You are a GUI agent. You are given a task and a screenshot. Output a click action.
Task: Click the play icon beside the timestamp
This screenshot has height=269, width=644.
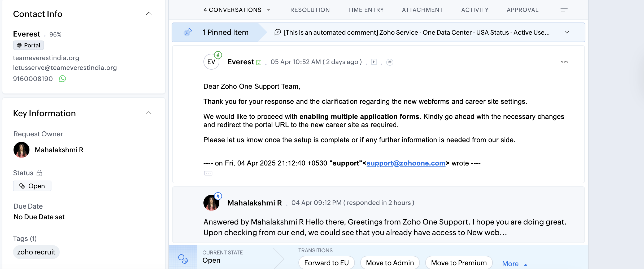point(374,62)
